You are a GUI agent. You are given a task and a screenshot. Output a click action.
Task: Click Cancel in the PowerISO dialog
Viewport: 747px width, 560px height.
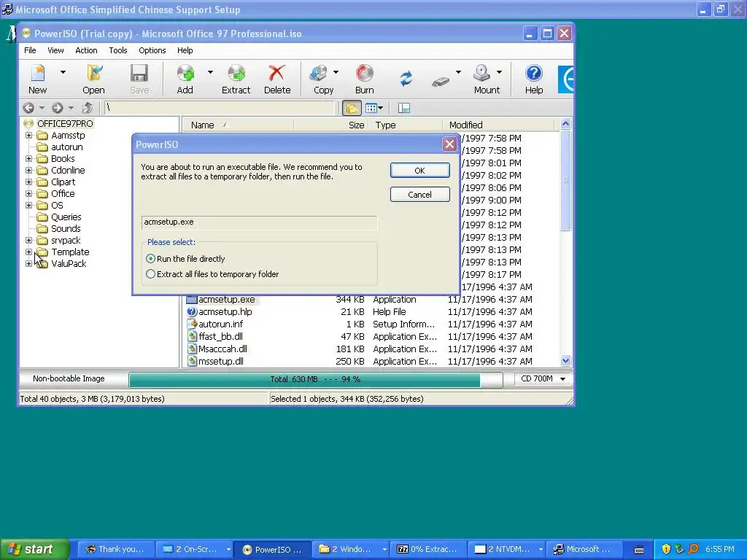click(419, 194)
